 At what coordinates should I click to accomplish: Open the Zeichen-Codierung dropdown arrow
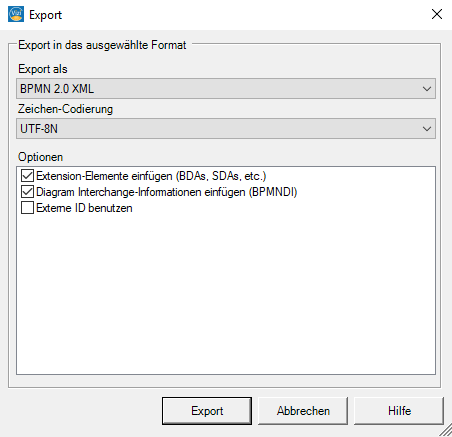click(427, 129)
